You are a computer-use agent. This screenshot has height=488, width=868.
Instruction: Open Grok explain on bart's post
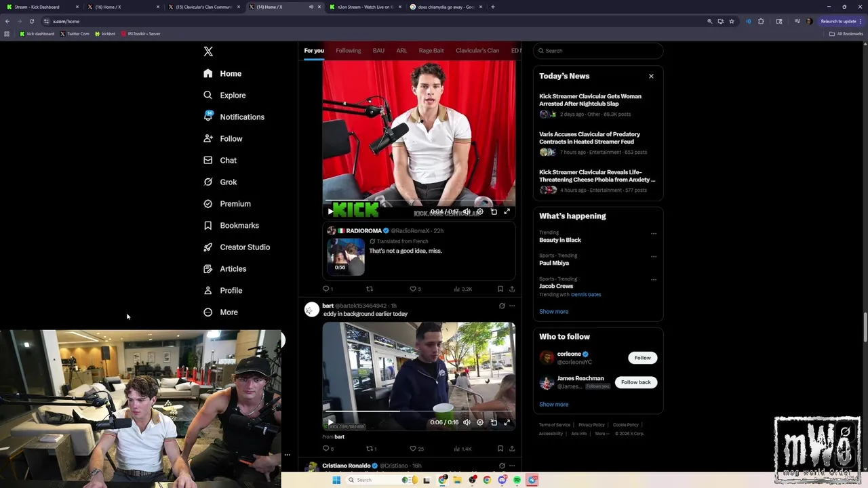pyautogui.click(x=502, y=306)
